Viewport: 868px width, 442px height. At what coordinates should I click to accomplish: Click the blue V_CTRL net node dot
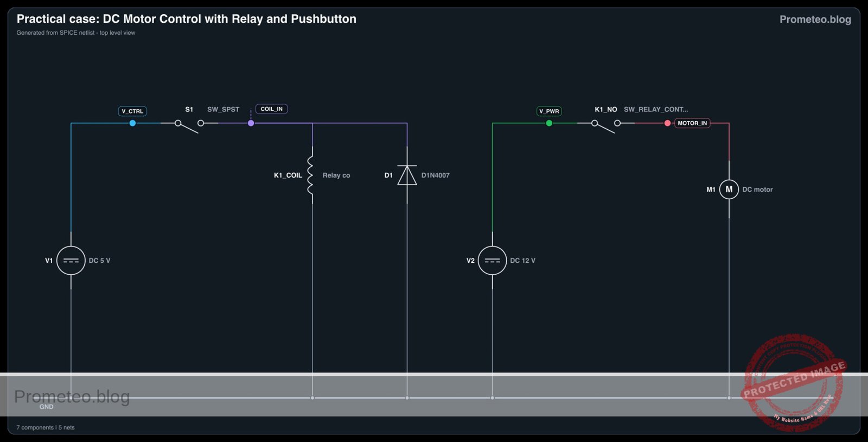(x=132, y=123)
